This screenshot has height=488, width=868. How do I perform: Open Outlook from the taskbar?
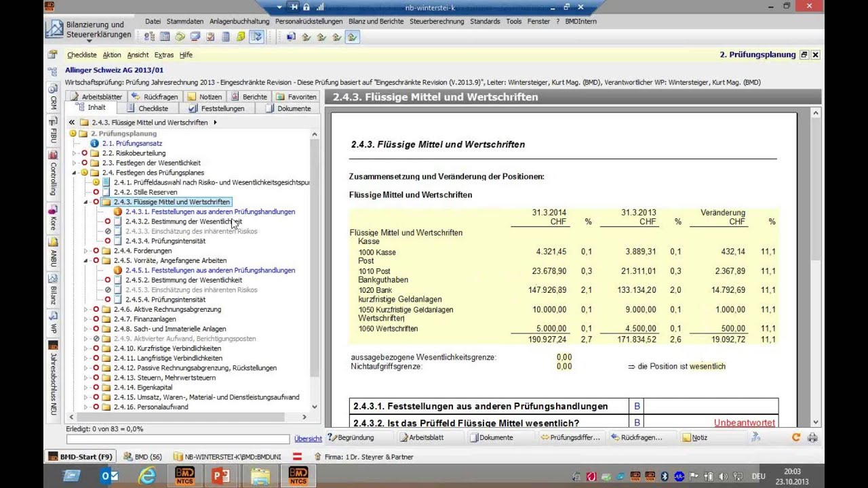(x=109, y=476)
